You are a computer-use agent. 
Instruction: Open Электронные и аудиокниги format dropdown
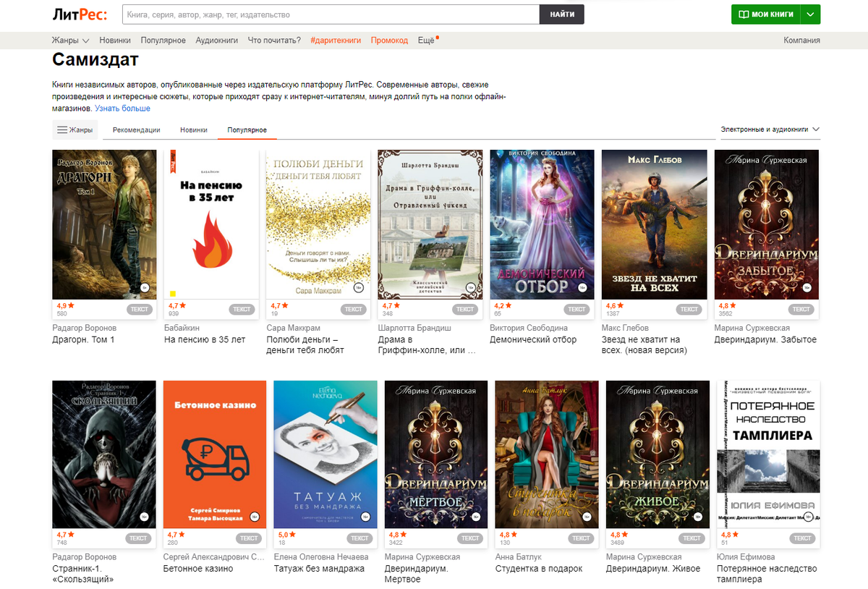click(x=770, y=130)
